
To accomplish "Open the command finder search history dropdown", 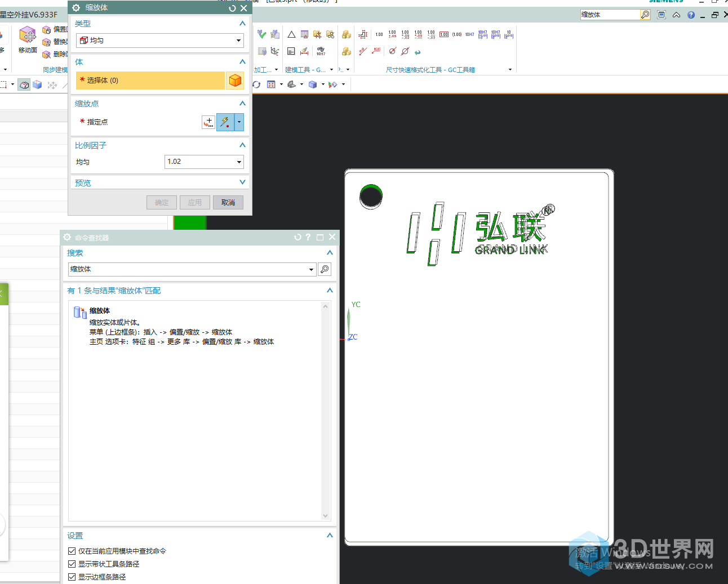I will [x=311, y=270].
